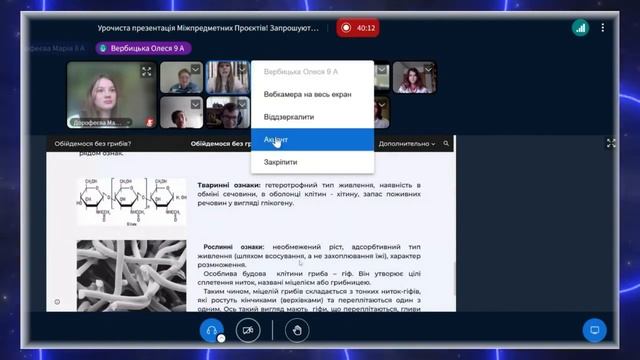Open the connection signal strength icon

(x=580, y=28)
